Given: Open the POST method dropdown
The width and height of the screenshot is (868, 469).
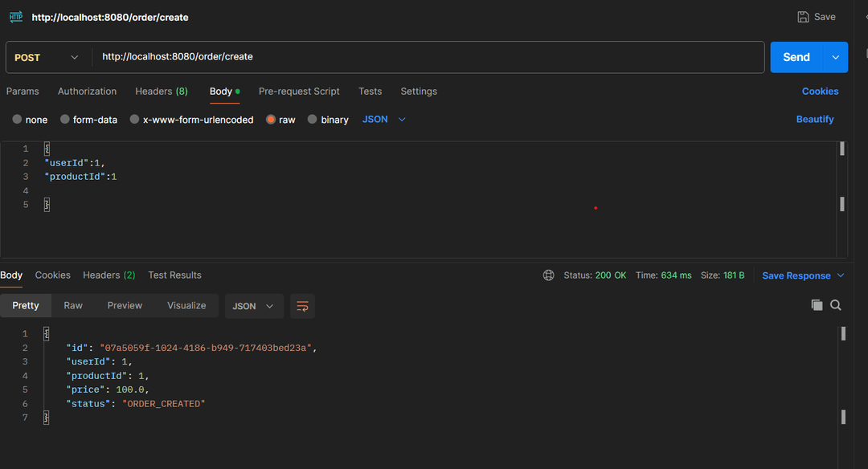Looking at the screenshot, I should coord(47,58).
